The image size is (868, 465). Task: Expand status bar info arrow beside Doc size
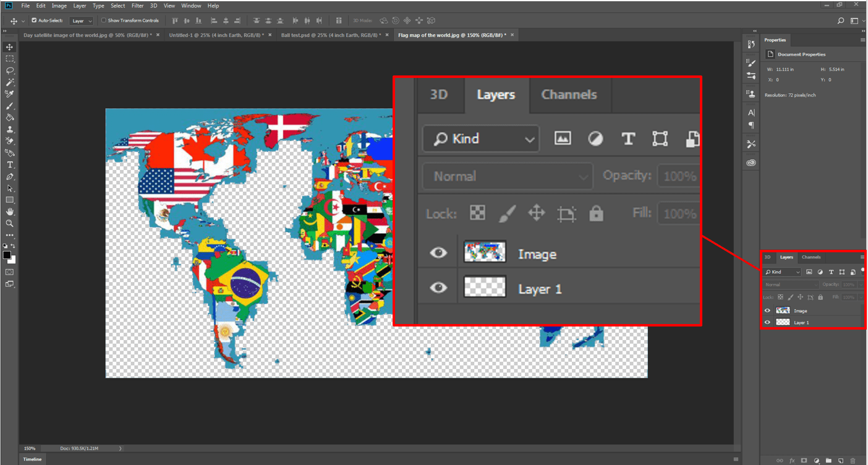120,448
